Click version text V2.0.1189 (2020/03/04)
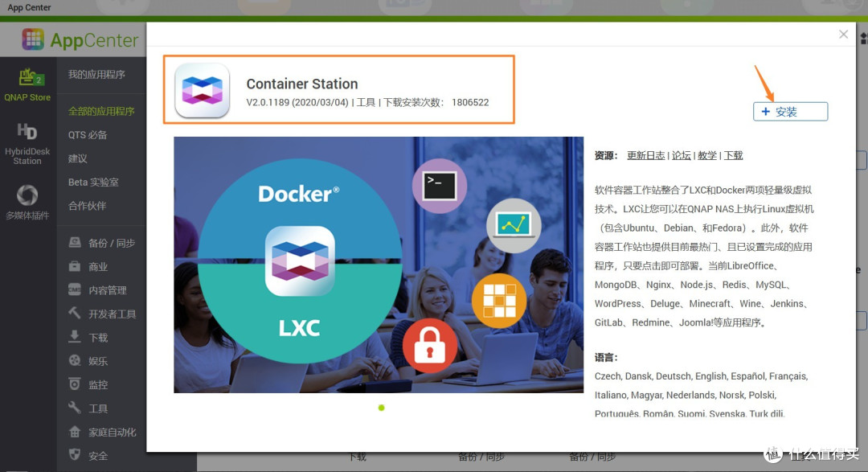Image resolution: width=868 pixels, height=472 pixels. 297,102
